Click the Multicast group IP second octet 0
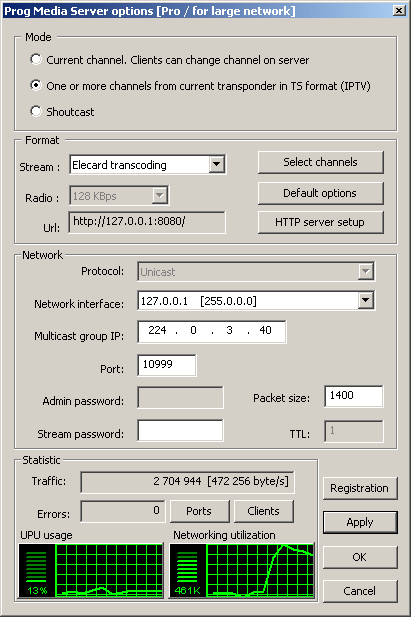The image size is (411, 617). 193,330
